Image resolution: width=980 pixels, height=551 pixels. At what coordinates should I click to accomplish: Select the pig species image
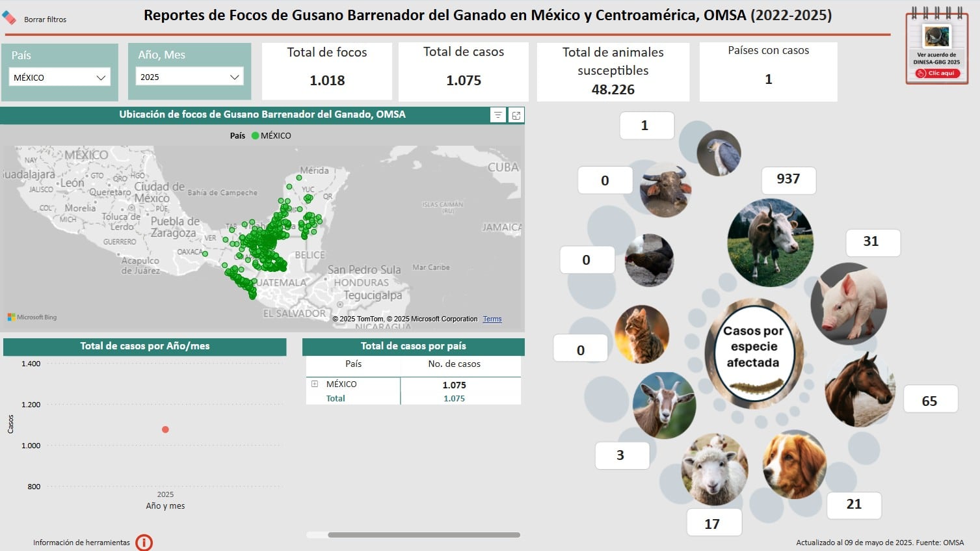[x=848, y=304]
